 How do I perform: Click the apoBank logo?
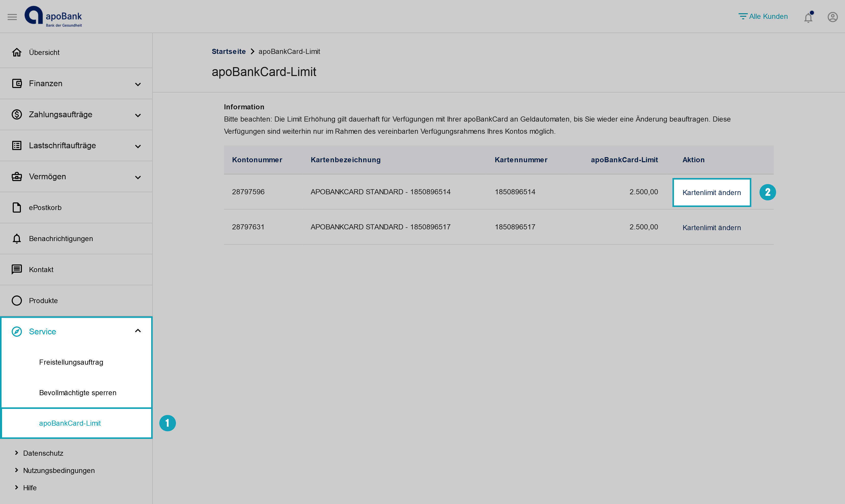click(x=53, y=16)
